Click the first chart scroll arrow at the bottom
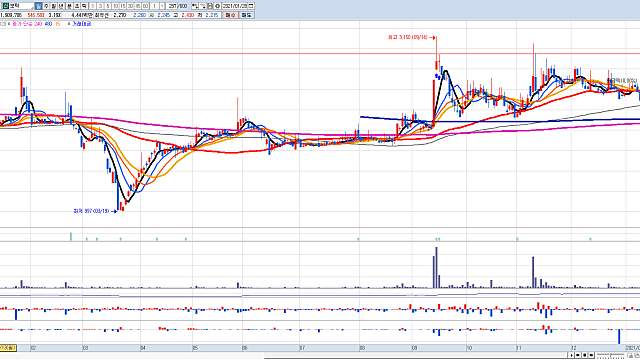Screen dimensions: 640x360 pos(571,355)
